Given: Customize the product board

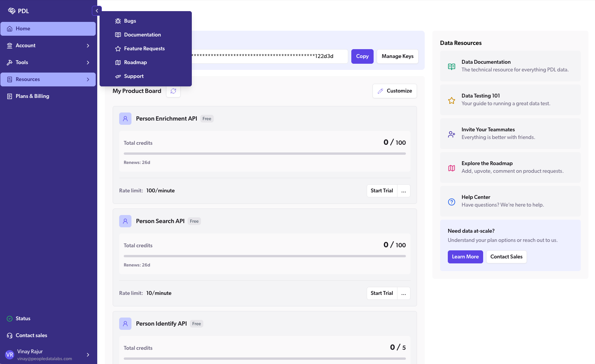Looking at the screenshot, I should coord(395,91).
